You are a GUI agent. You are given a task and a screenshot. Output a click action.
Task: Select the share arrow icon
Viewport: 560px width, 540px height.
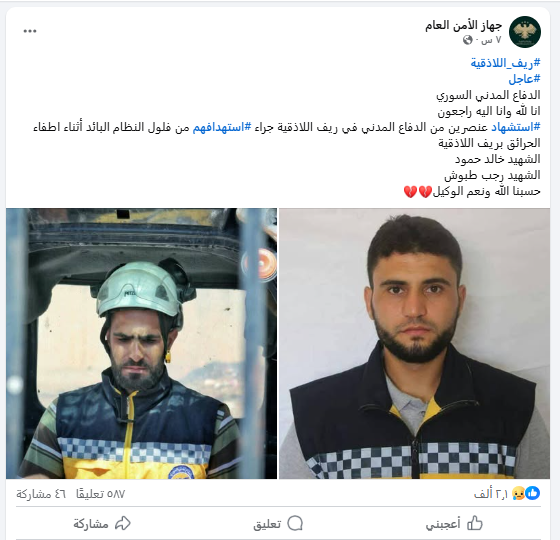pyautogui.click(x=122, y=523)
